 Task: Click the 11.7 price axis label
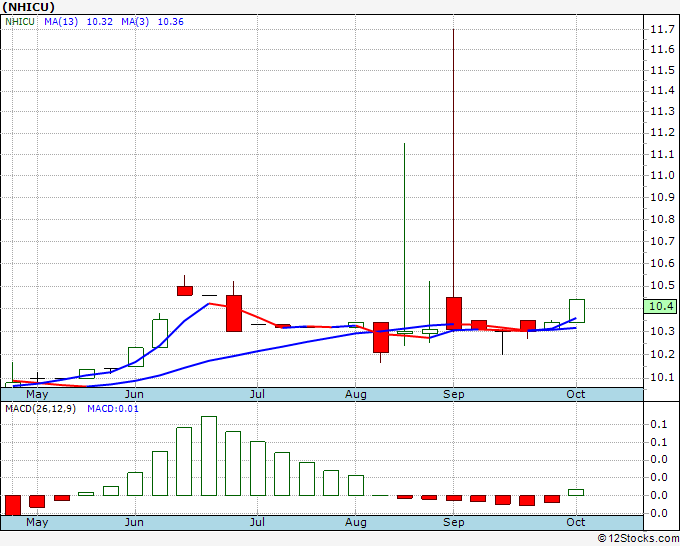point(660,30)
